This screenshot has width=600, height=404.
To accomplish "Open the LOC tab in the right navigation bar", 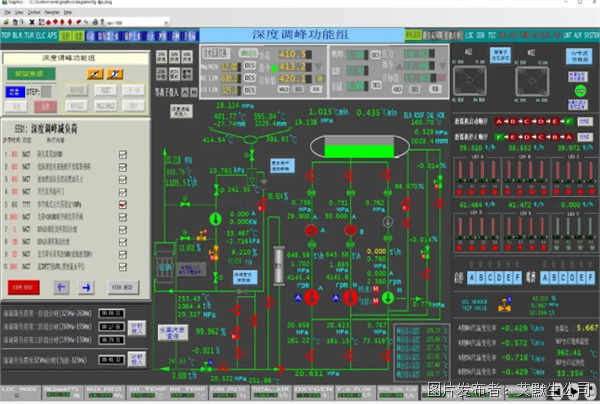I will pyautogui.click(x=470, y=36).
